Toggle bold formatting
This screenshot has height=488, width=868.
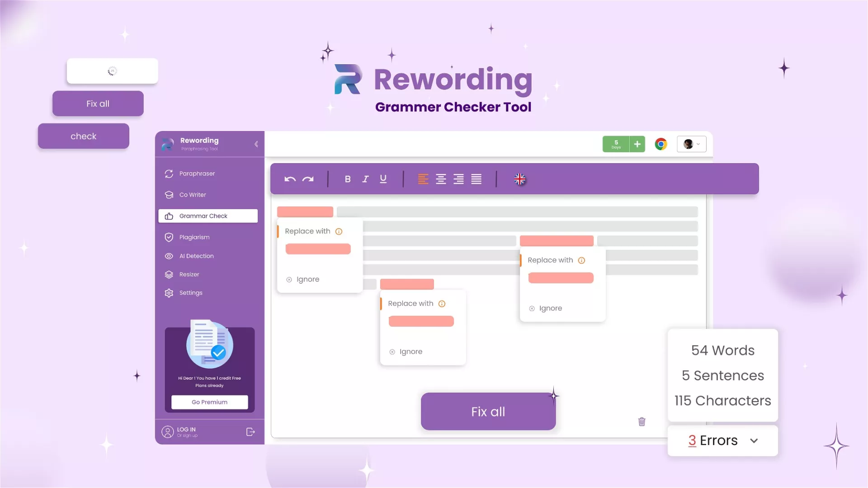(347, 179)
